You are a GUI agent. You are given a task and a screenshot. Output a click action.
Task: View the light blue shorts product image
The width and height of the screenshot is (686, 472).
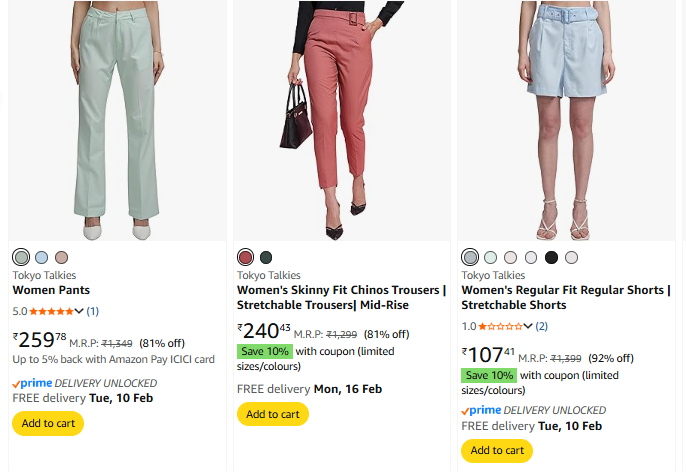(567, 120)
